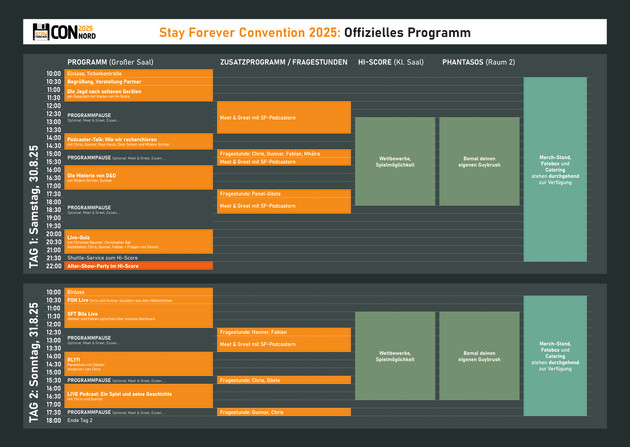
Task: Open SFT Bits Live session on Sunday
Action: click(x=139, y=316)
